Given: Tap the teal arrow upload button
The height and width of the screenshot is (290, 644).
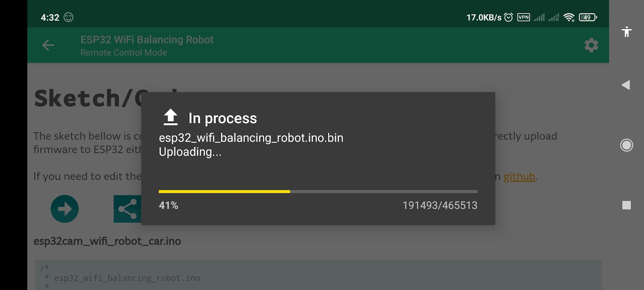Looking at the screenshot, I should 64,209.
